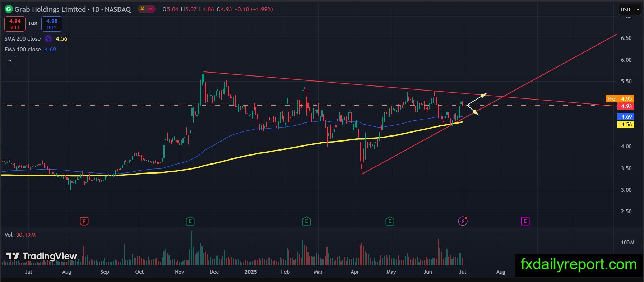Click the yellow SMA value 4.56 in legend

point(61,39)
